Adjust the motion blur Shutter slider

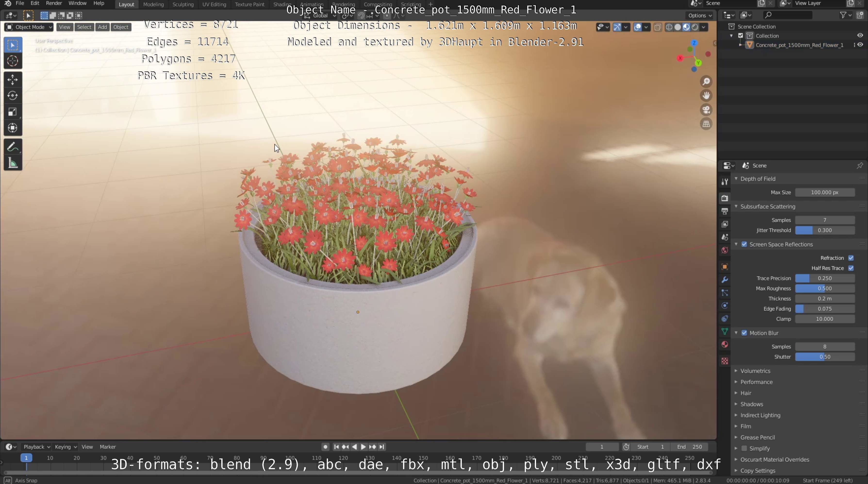click(825, 357)
